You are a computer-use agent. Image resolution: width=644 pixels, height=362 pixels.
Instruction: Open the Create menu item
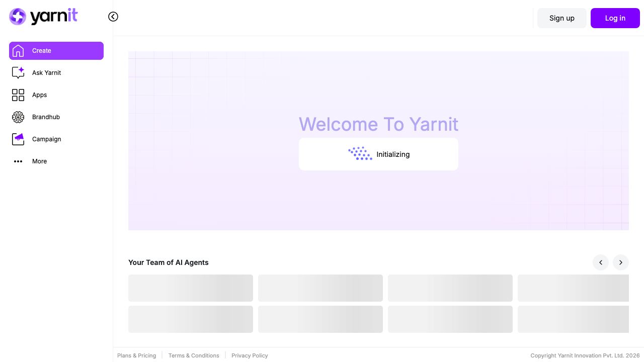pos(56,51)
